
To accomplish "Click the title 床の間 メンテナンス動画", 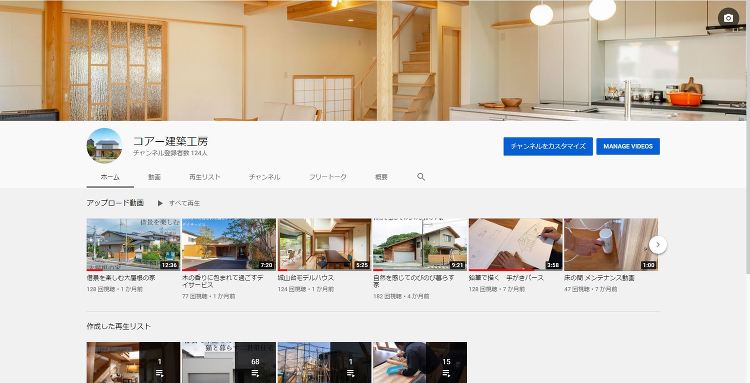I will [599, 278].
